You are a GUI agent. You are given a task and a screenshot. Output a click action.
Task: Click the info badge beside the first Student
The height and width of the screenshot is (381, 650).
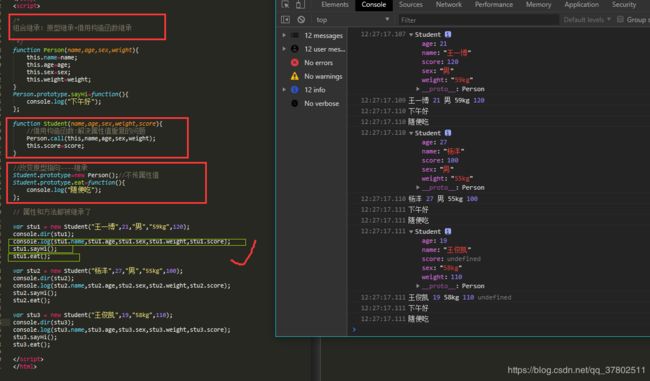point(448,34)
